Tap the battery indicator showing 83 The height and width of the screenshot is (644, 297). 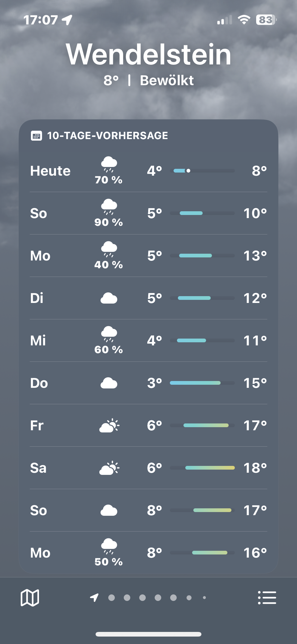click(x=266, y=20)
